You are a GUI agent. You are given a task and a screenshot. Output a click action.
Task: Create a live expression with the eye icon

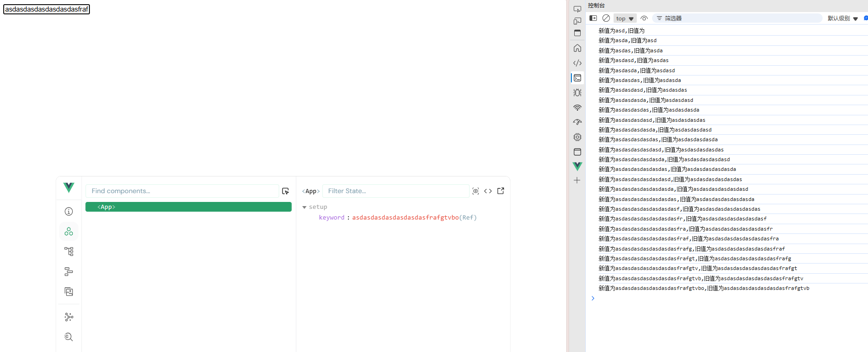coord(644,18)
